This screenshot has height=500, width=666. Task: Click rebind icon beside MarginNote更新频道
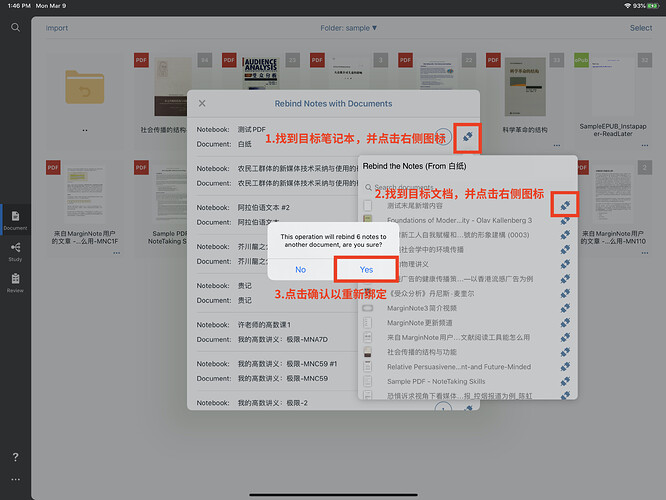point(565,323)
